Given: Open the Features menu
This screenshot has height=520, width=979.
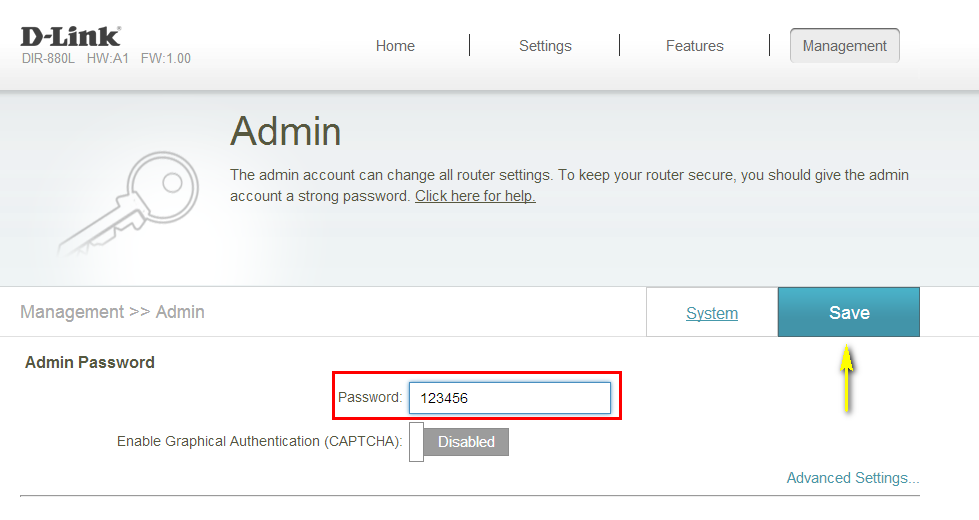Looking at the screenshot, I should [x=694, y=46].
